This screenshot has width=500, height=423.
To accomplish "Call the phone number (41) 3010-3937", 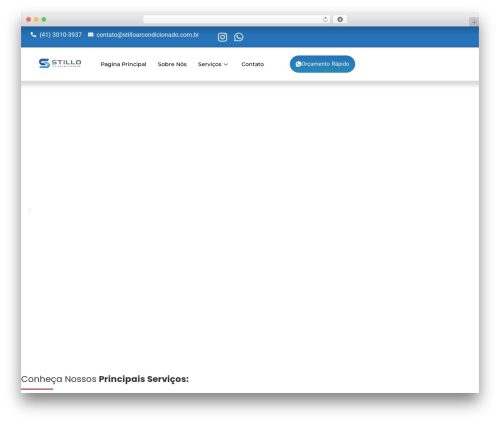I will tap(60, 35).
